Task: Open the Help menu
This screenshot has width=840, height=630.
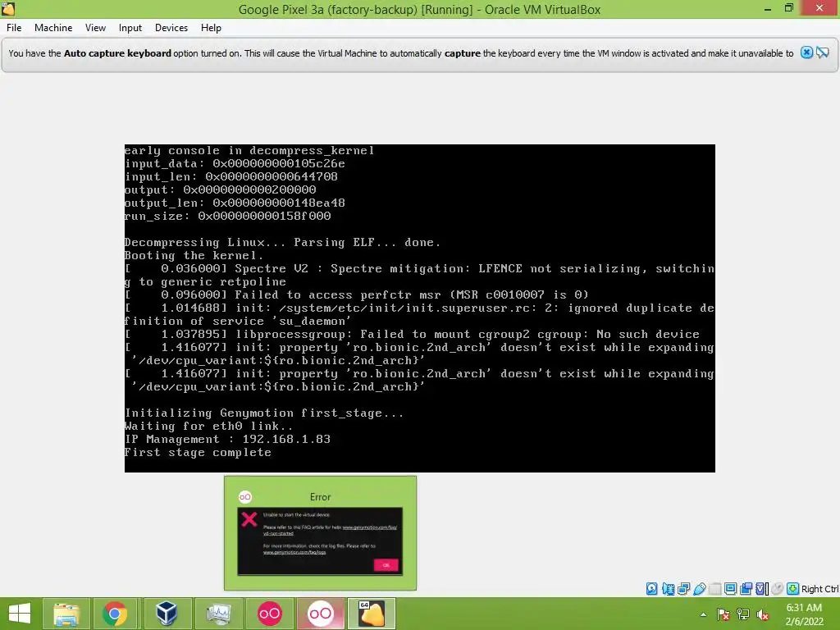Action: pyautogui.click(x=211, y=28)
